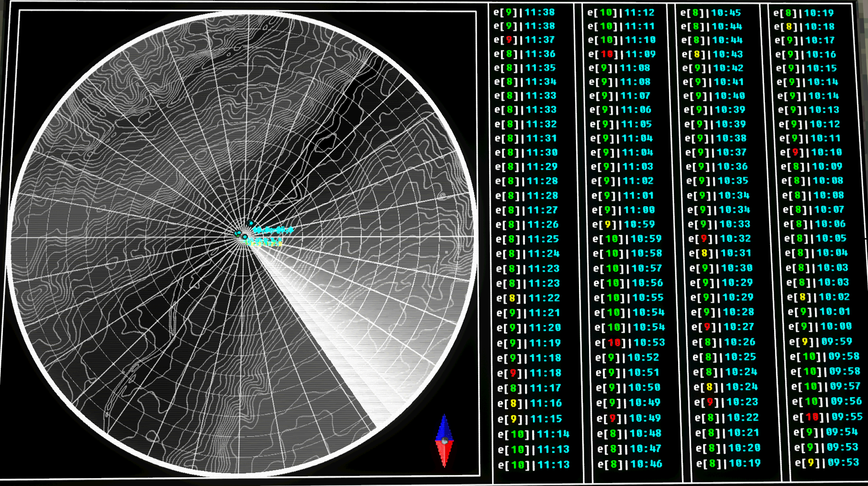
Task: Click the e[9]|10:50 log row
Action: 628,388
